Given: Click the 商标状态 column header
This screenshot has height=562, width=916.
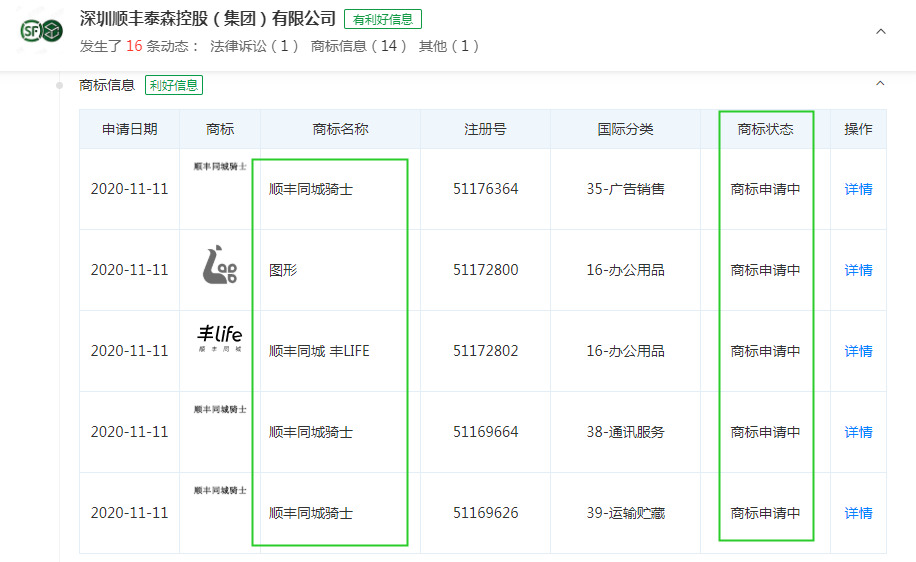Looking at the screenshot, I should tap(765, 129).
